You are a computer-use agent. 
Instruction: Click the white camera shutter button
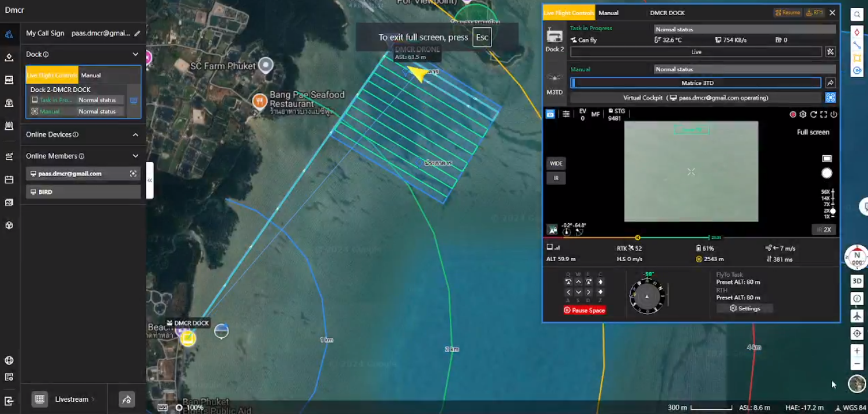[826, 173]
